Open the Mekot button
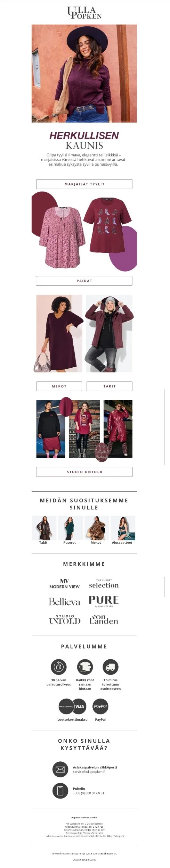This screenshot has width=170, height=868. (59, 386)
